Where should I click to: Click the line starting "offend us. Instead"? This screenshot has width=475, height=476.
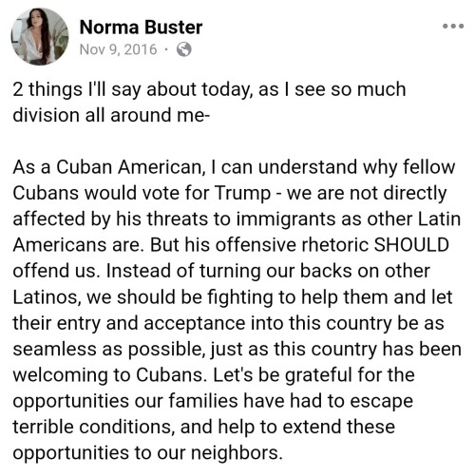pyautogui.click(x=221, y=271)
